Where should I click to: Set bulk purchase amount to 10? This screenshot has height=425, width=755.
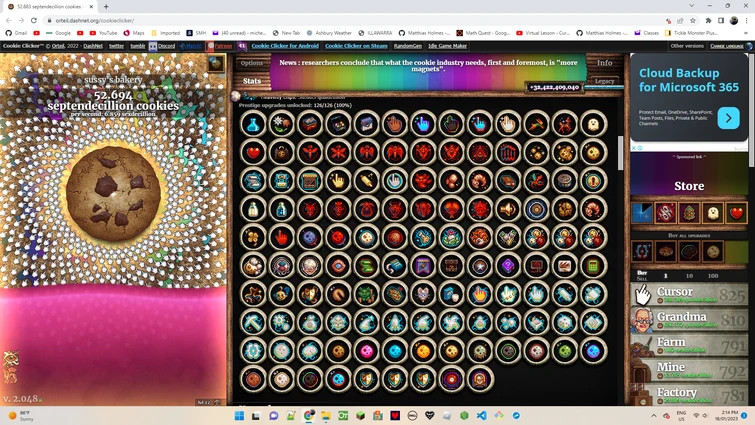[x=689, y=276]
